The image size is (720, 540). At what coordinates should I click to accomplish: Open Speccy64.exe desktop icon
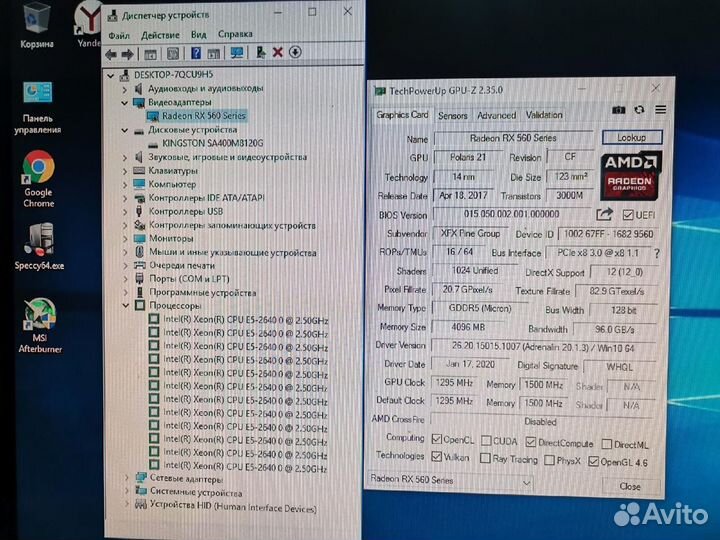pyautogui.click(x=39, y=246)
